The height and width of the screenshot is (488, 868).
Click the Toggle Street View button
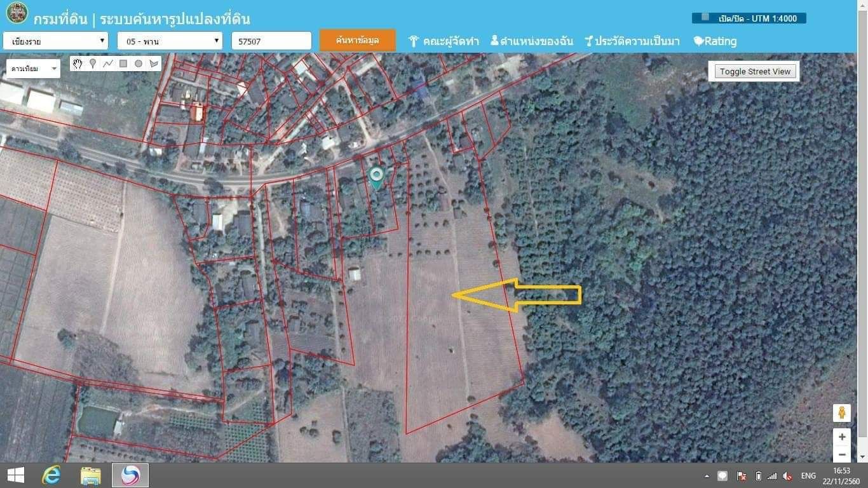[755, 71]
